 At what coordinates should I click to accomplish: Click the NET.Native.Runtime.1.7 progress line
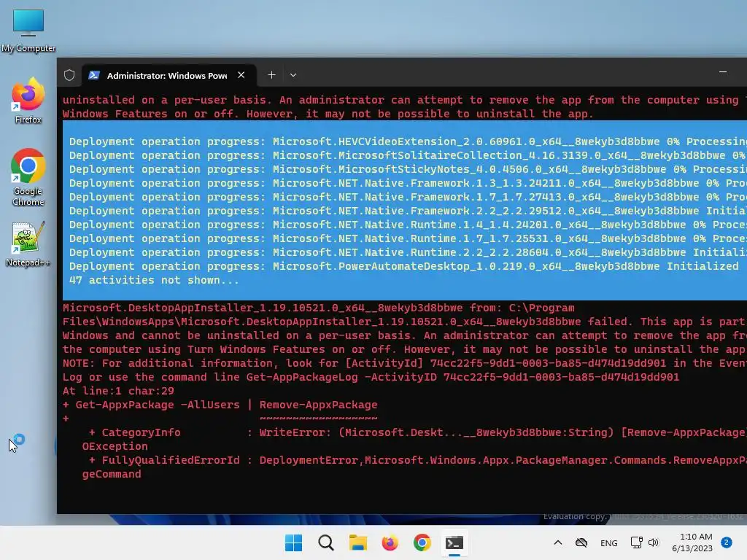click(x=408, y=238)
